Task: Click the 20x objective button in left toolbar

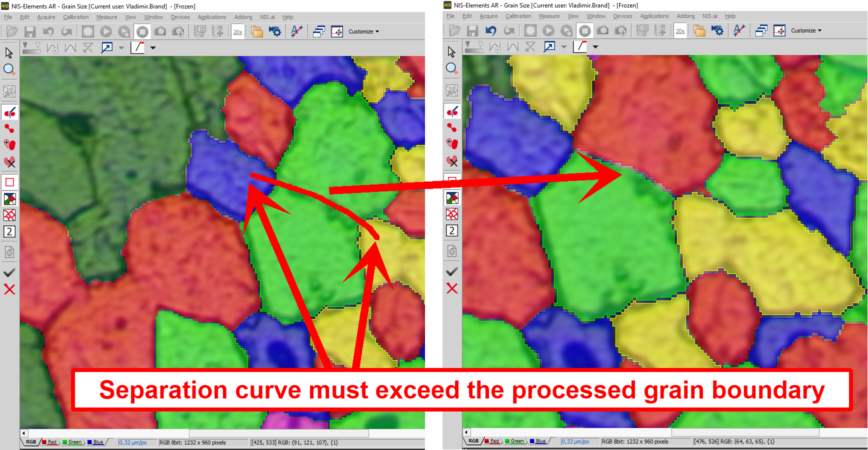Action: pos(238,32)
